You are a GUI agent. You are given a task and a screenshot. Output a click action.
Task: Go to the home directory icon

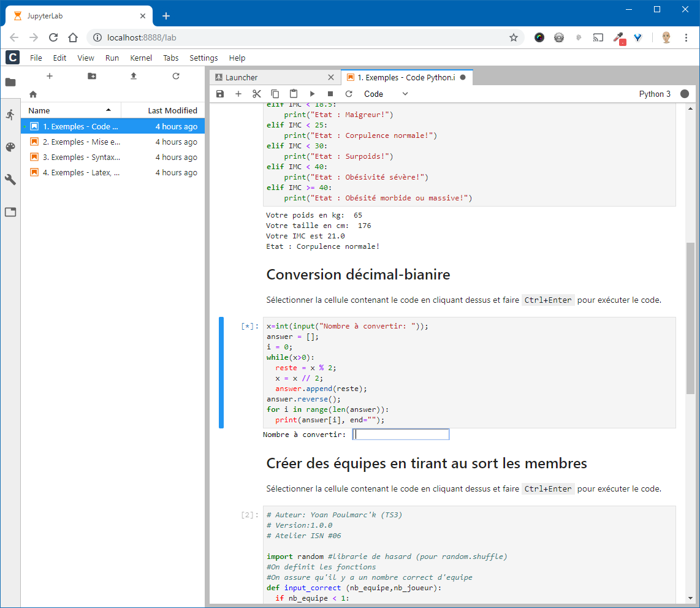point(33,94)
